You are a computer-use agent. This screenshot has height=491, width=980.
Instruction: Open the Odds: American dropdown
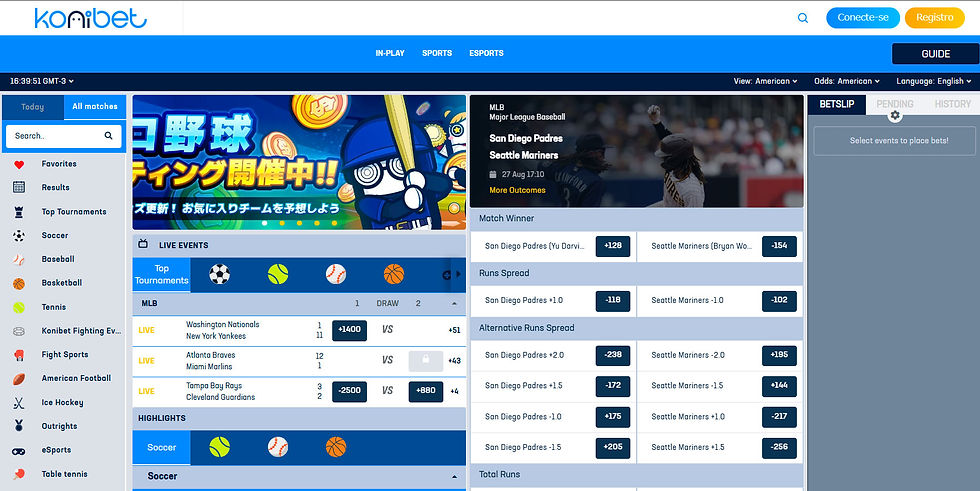point(846,81)
